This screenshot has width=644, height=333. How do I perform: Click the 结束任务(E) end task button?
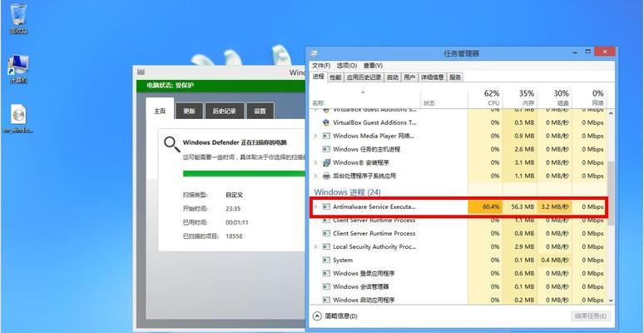click(x=591, y=316)
